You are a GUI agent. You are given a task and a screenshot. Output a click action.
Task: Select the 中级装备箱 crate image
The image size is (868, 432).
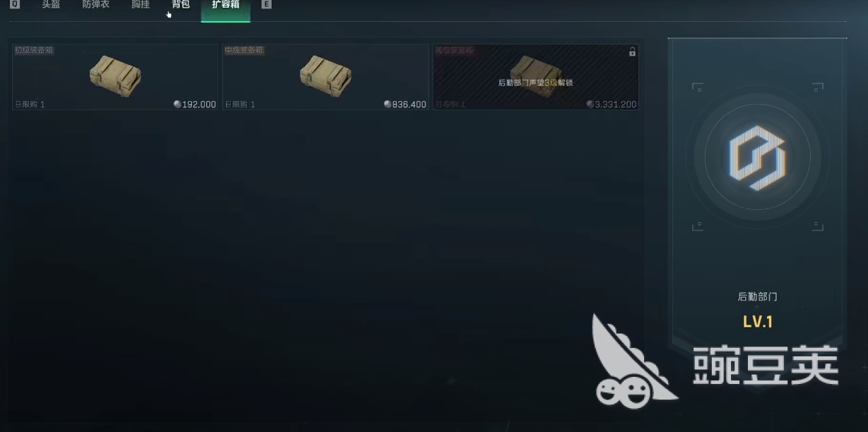326,76
